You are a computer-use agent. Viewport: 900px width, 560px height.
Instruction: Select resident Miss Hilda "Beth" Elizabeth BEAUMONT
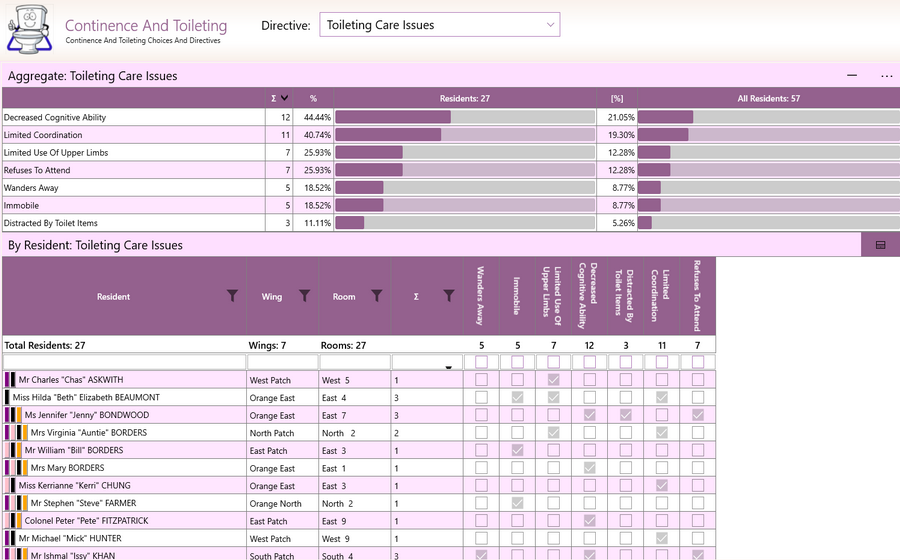pyautogui.click(x=86, y=397)
